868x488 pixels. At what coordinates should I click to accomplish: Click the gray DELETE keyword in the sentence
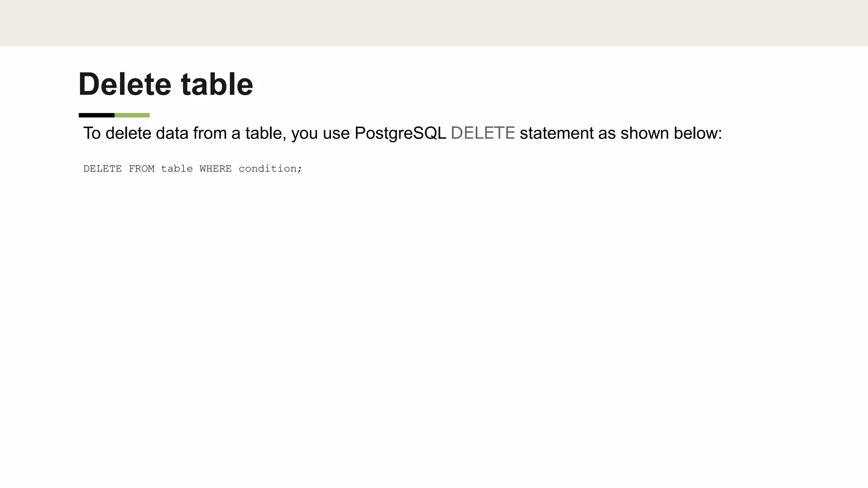[x=483, y=133]
